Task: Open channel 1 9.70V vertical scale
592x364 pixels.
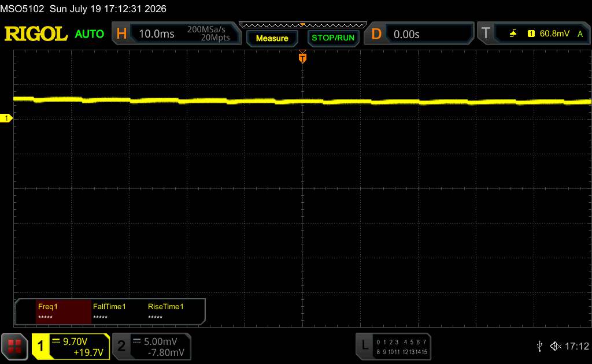Action: click(x=75, y=341)
